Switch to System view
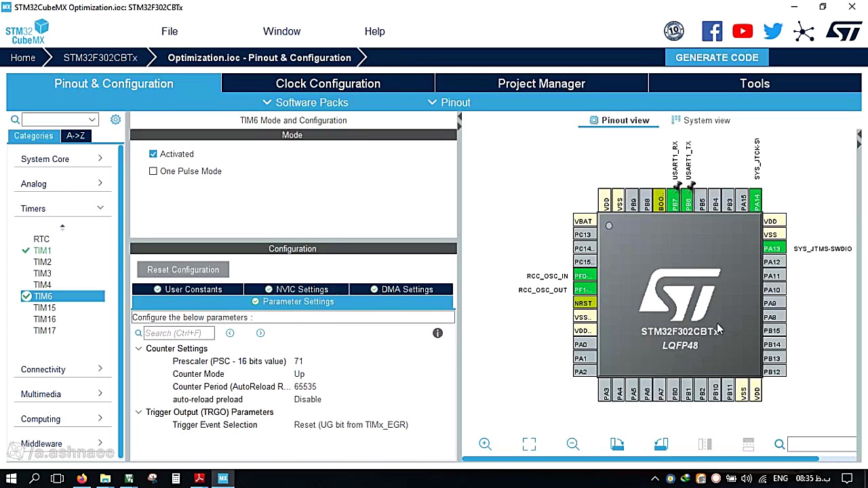This screenshot has height=488, width=868. pos(701,120)
